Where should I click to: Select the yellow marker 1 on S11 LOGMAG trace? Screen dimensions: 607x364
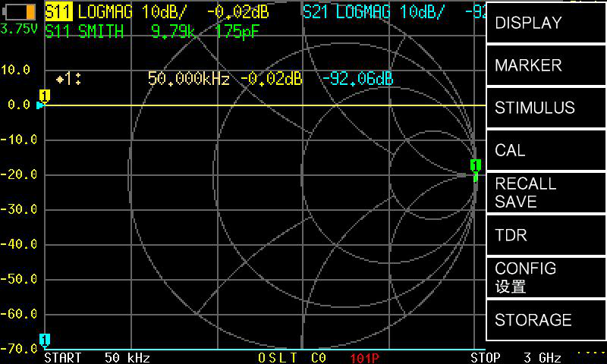tap(44, 96)
